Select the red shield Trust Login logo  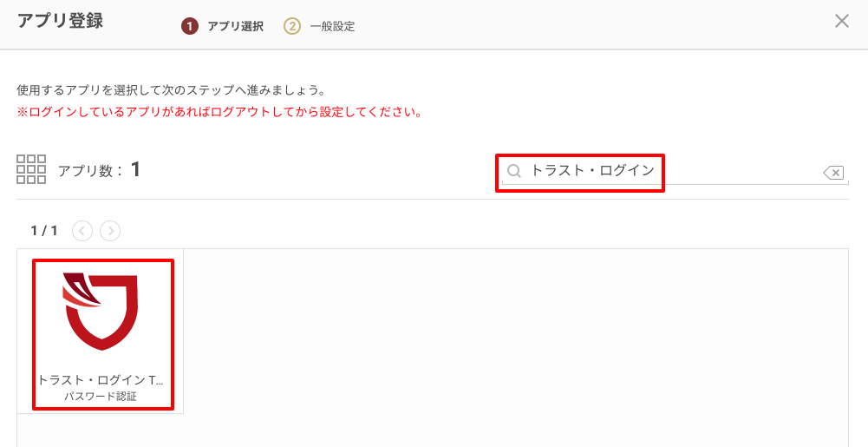pos(101,311)
